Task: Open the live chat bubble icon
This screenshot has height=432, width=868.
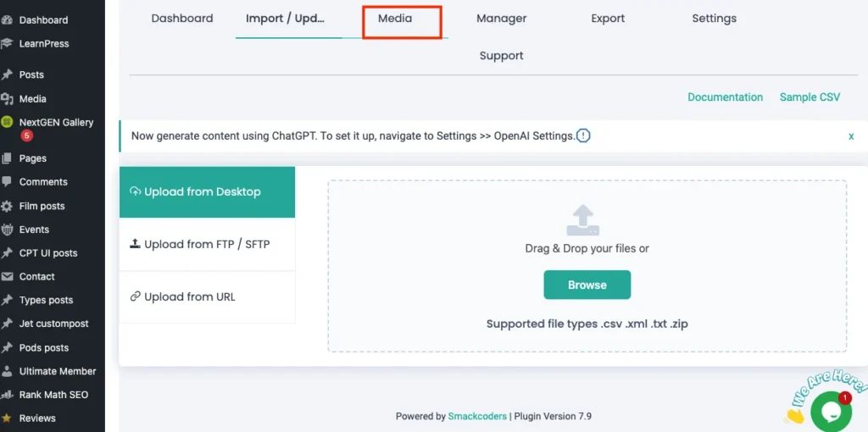Action: coord(830,412)
